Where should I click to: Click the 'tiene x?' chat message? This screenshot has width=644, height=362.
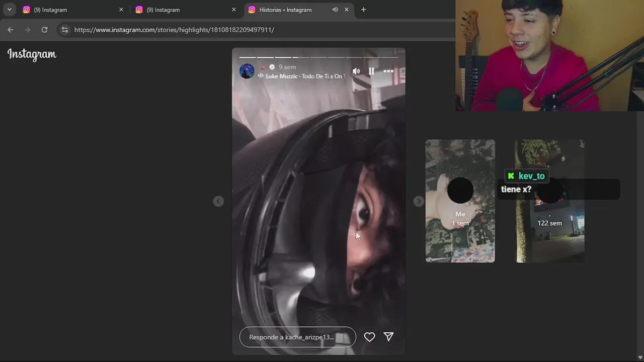click(x=516, y=189)
